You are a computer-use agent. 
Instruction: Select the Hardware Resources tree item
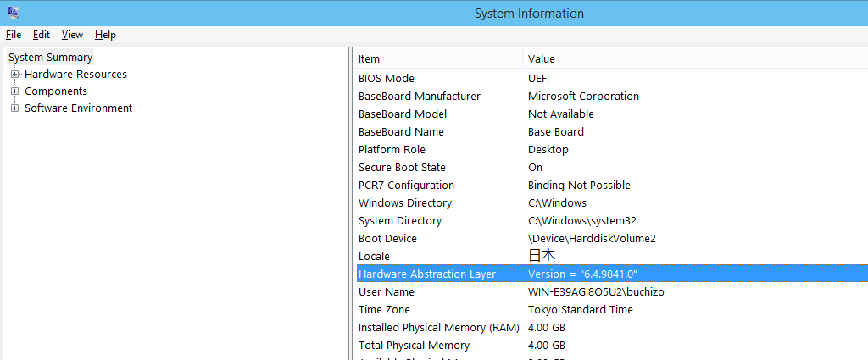point(75,75)
